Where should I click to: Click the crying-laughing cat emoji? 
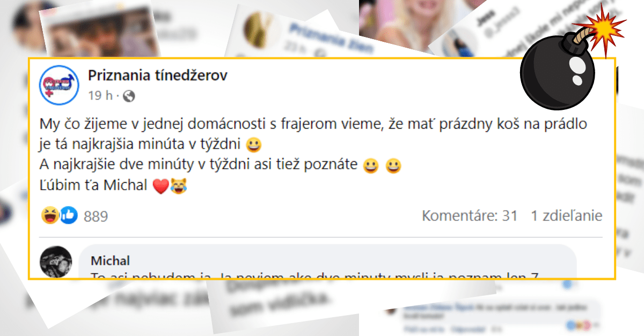coord(178,186)
